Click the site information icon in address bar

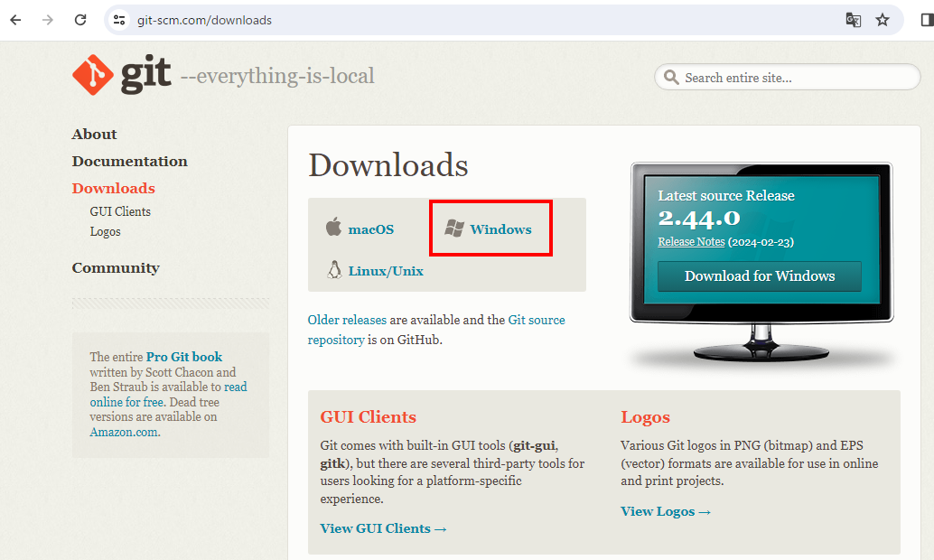tap(119, 20)
